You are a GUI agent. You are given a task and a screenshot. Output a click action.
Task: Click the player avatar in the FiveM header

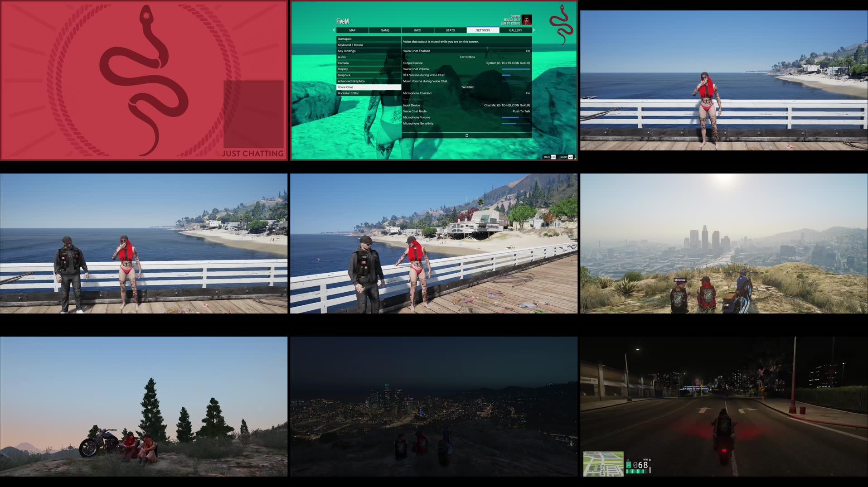pos(527,20)
